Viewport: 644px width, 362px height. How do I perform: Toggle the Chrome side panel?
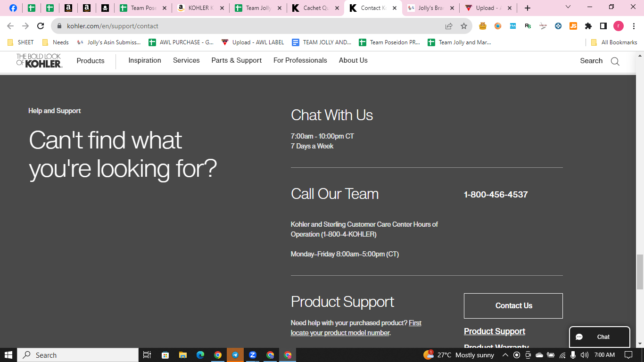603,26
